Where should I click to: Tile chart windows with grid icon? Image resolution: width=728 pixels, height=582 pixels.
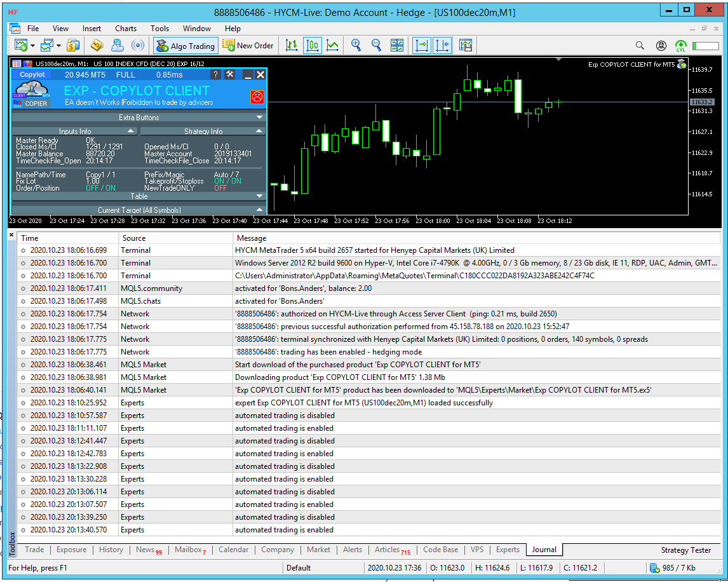[x=397, y=46]
